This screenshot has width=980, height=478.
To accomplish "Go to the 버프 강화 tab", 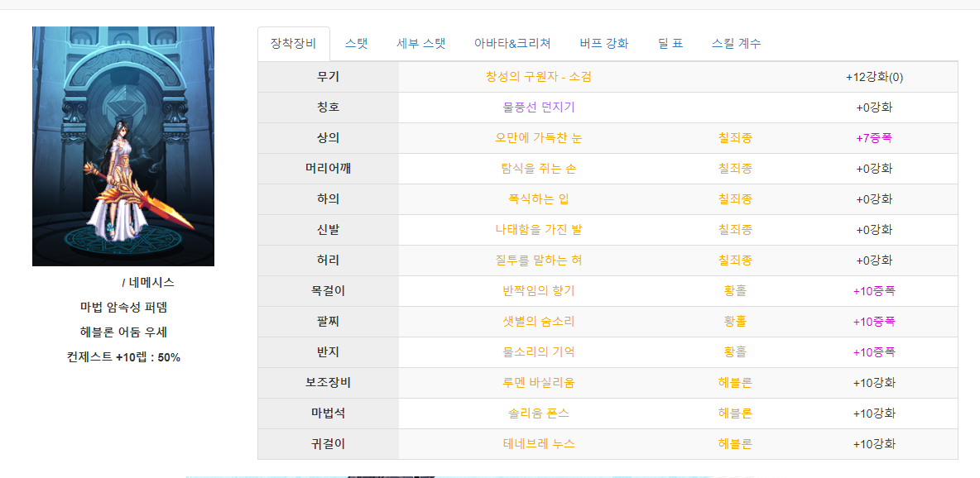I will tap(603, 44).
